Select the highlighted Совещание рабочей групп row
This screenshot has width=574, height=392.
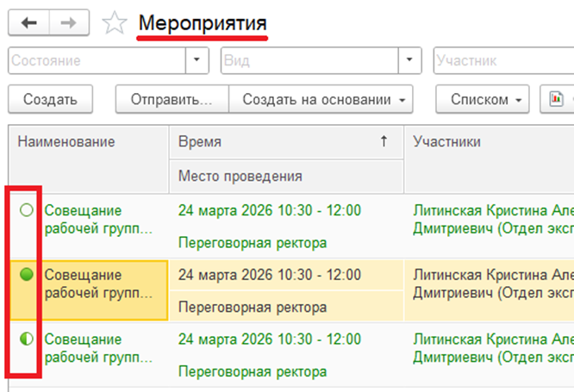click(x=95, y=285)
